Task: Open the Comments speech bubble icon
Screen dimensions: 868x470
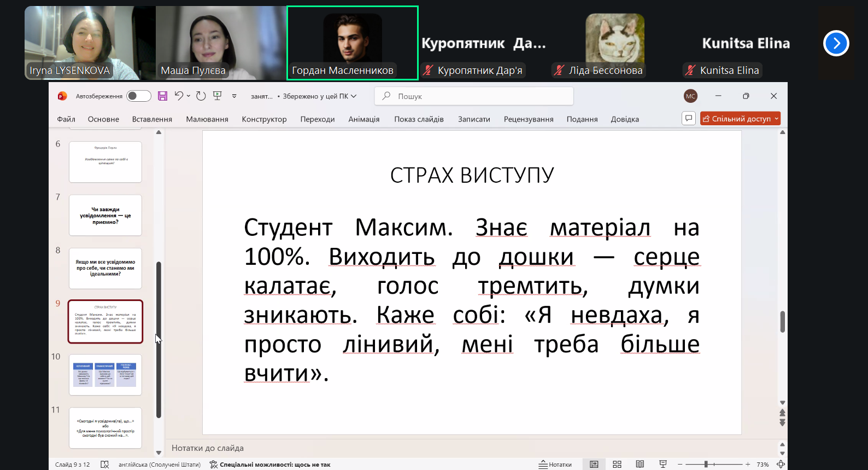Action: pos(689,118)
